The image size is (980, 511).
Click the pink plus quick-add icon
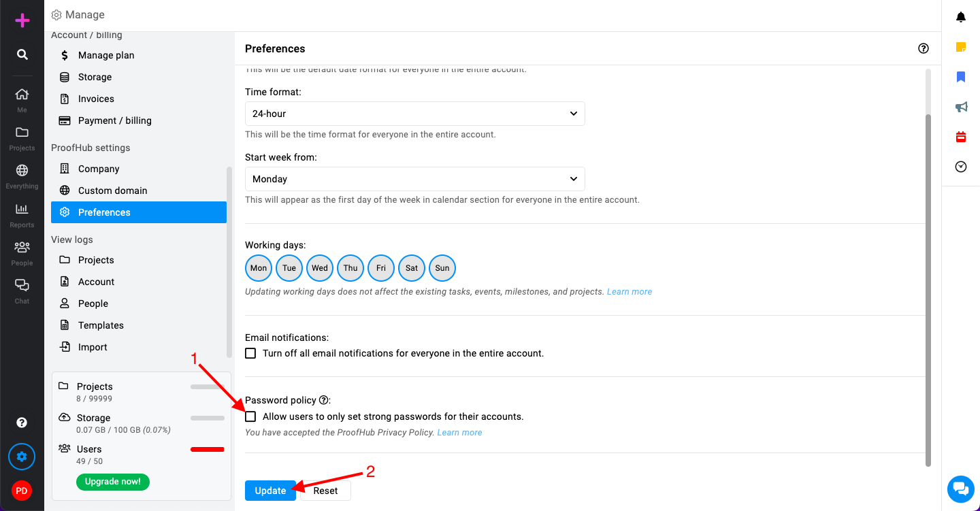click(x=22, y=20)
